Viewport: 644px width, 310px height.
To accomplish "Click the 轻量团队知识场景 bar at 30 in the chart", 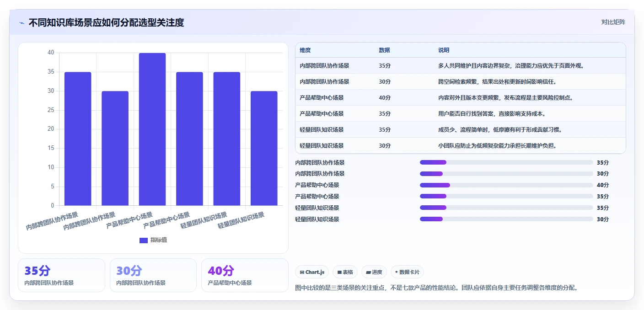I will (264, 148).
